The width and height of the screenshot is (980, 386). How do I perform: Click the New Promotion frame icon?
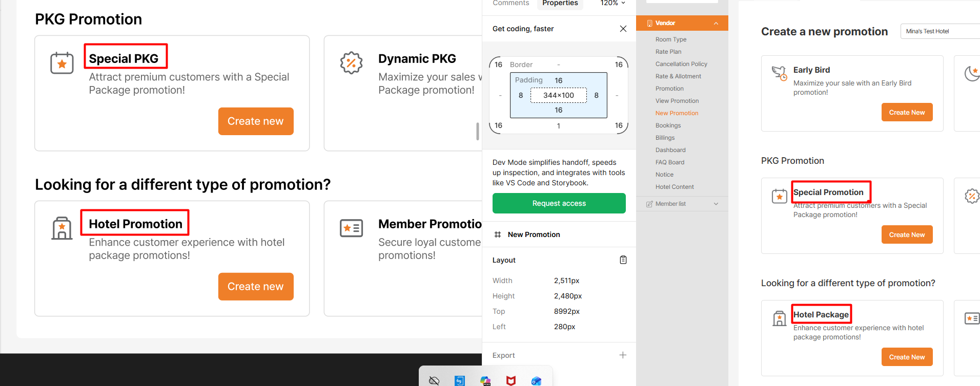coord(497,234)
